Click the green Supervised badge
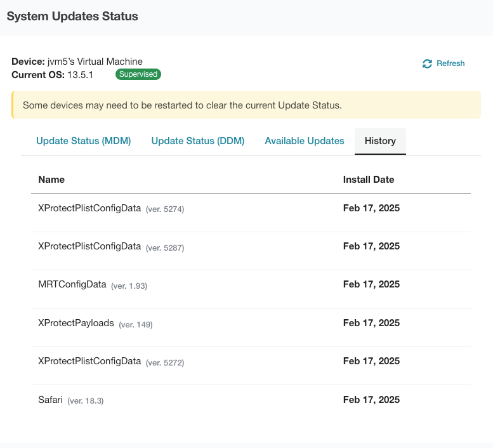Screen dimensions: 493x448 coord(138,74)
